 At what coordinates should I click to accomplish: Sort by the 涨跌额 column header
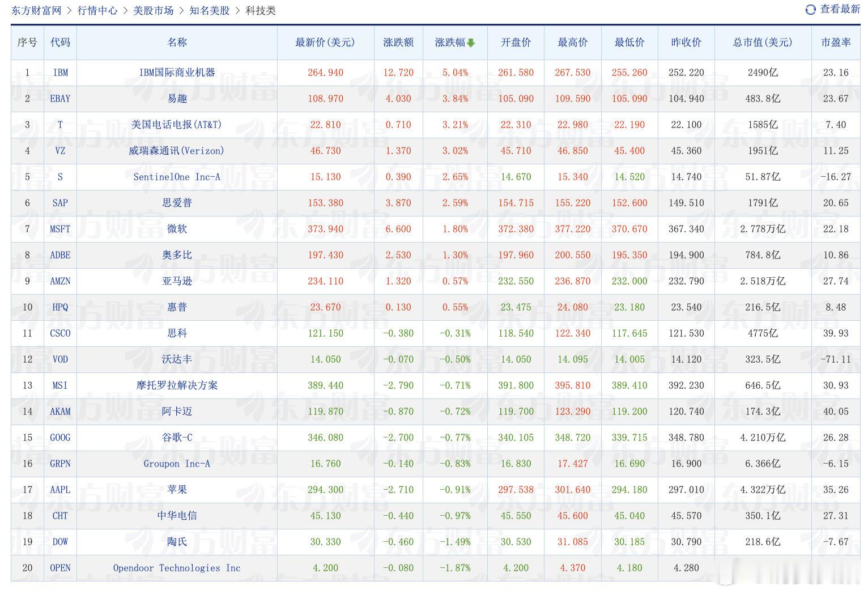398,43
